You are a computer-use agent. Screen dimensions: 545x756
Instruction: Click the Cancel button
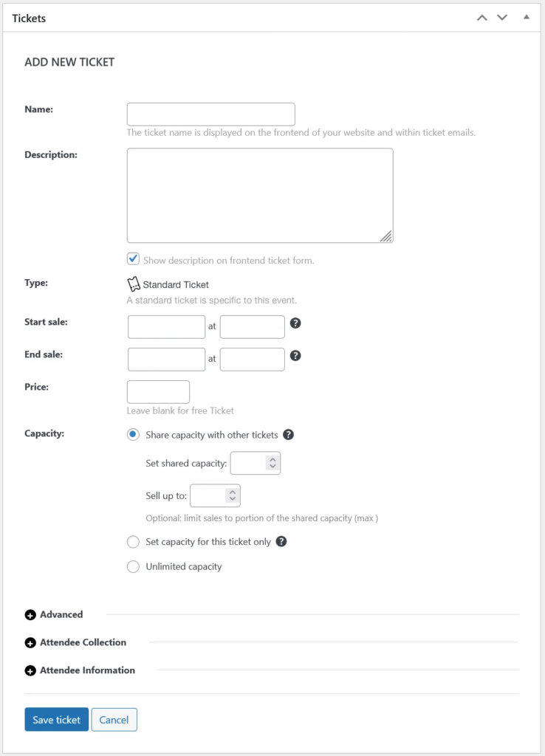pos(114,719)
